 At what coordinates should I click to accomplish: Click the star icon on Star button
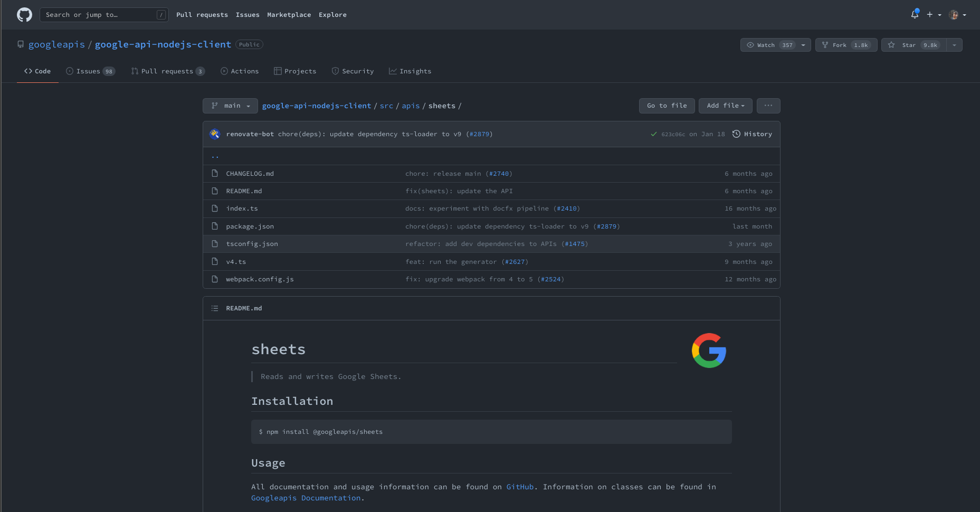point(891,45)
